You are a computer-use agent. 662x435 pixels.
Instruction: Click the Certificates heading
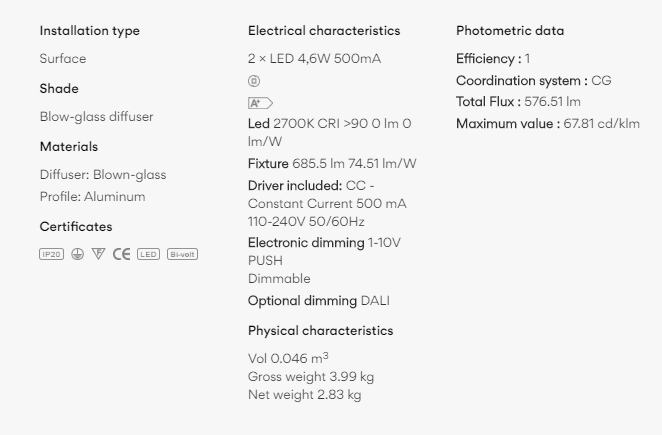(x=76, y=227)
